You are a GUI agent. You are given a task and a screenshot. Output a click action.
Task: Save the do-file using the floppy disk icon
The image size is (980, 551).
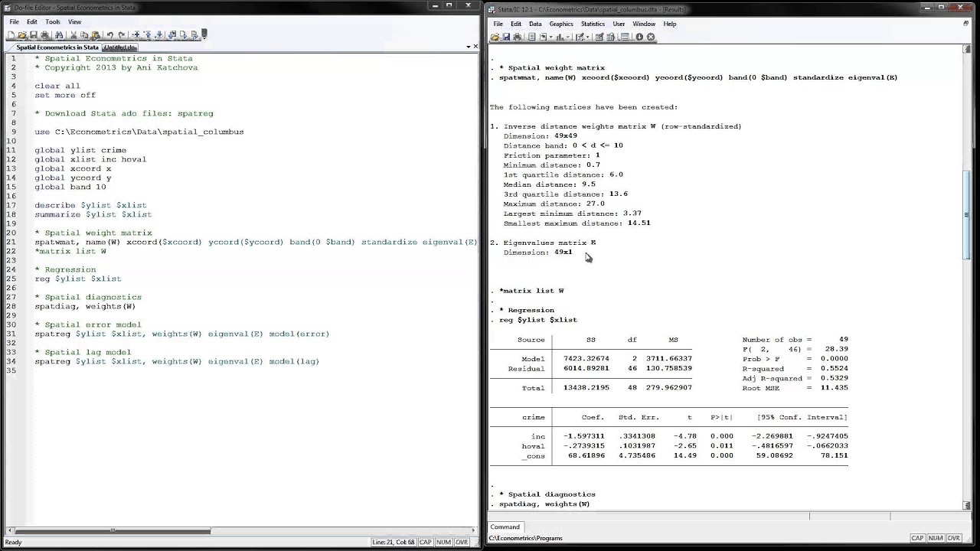pyautogui.click(x=34, y=34)
